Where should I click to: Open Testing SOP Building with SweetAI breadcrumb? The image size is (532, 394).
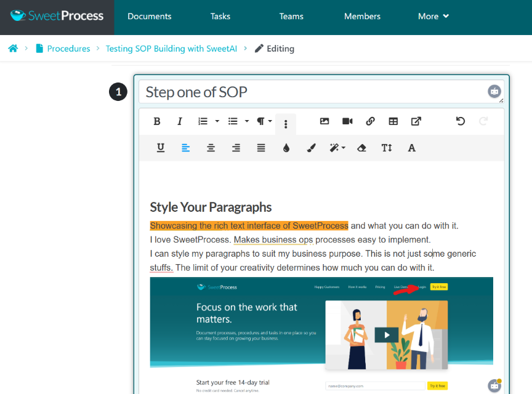coord(171,49)
